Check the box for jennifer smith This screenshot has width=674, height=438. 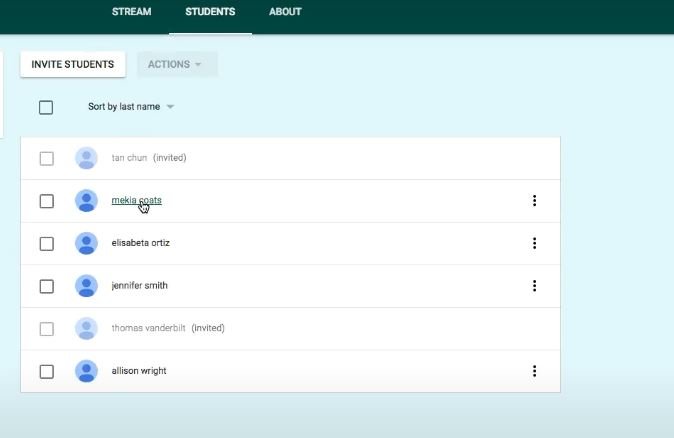point(46,286)
